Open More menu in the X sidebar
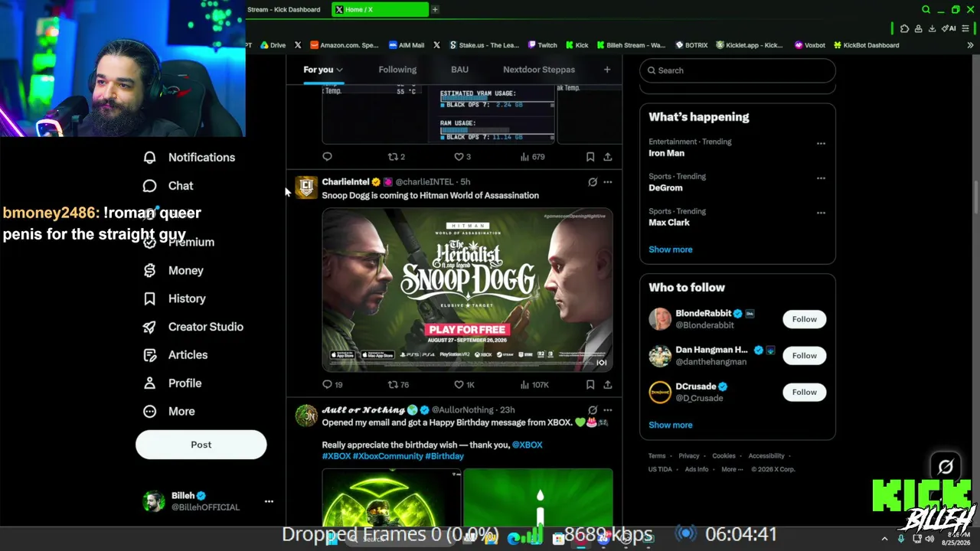 (170, 412)
